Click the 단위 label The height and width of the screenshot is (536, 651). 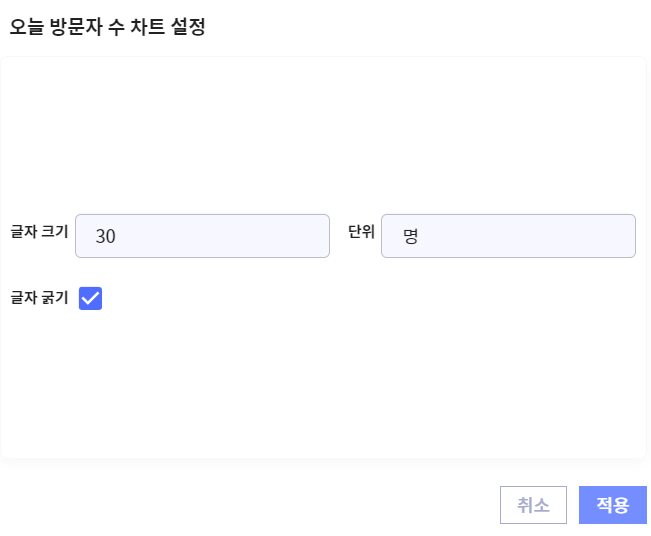click(x=361, y=232)
